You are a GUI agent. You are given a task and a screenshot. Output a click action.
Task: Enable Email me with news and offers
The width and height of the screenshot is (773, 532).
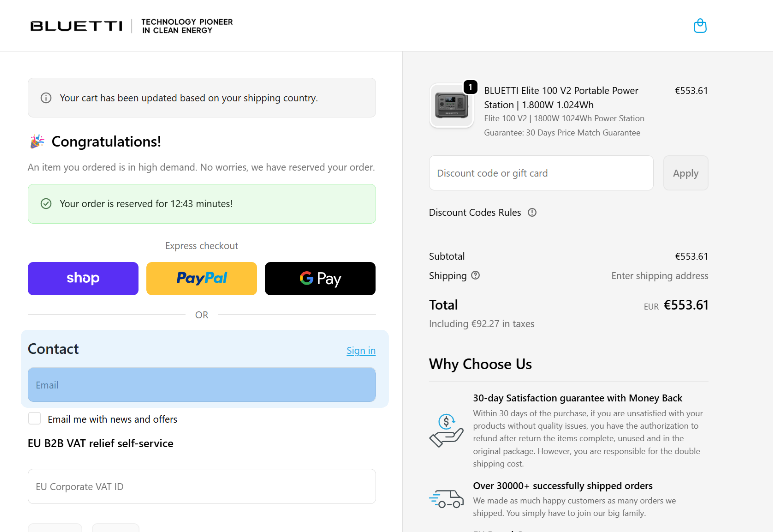pyautogui.click(x=35, y=419)
